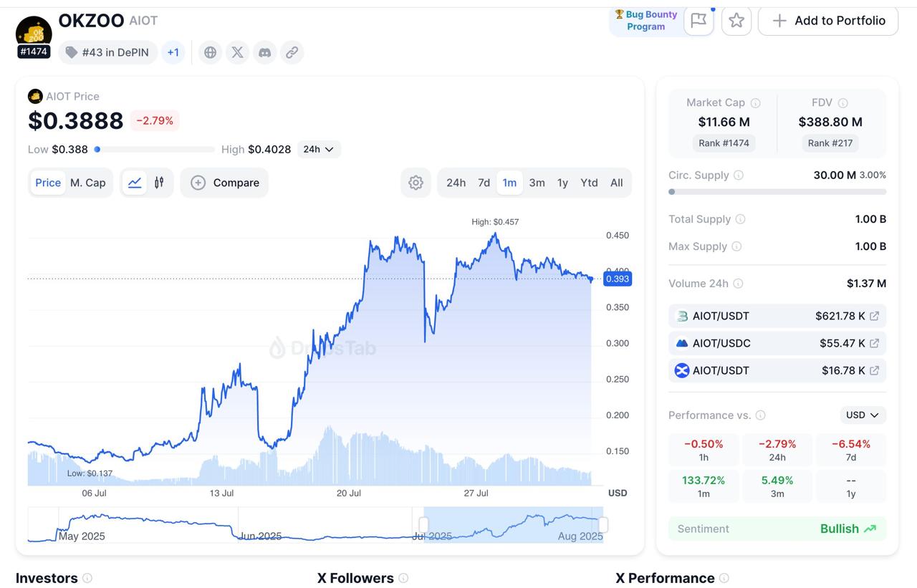Image resolution: width=917 pixels, height=588 pixels.
Task: Select 3m chart timeframe
Action: (537, 183)
